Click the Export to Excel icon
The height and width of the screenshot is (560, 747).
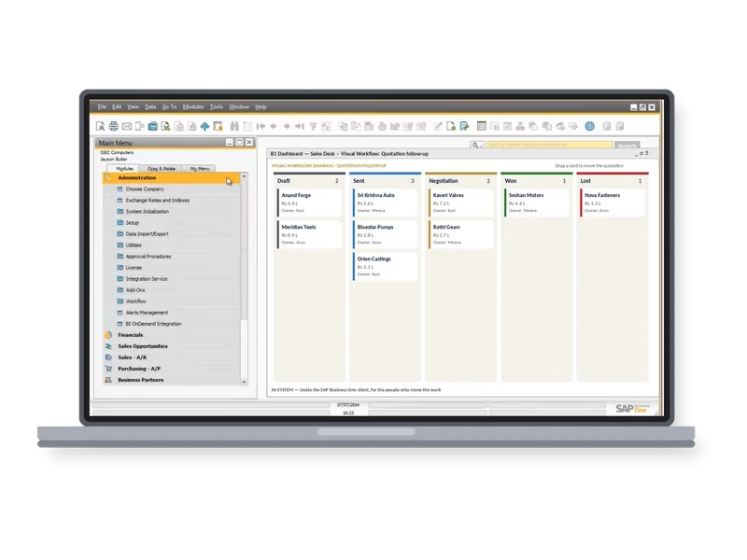165,126
